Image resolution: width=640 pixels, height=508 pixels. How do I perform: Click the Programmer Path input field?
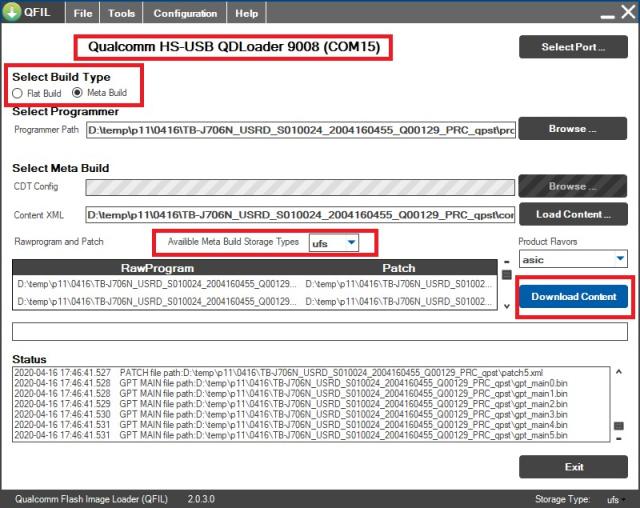point(301,130)
